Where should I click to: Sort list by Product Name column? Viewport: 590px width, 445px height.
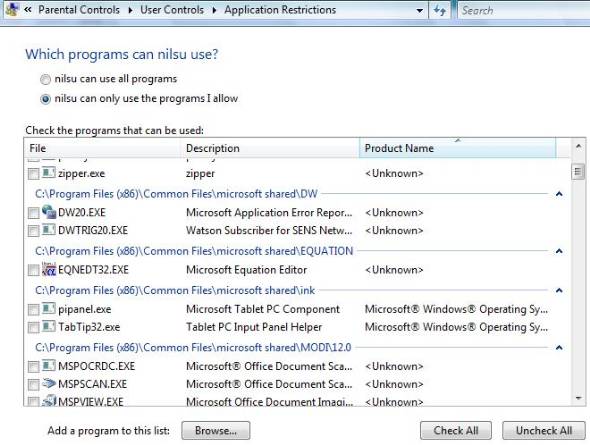point(458,148)
